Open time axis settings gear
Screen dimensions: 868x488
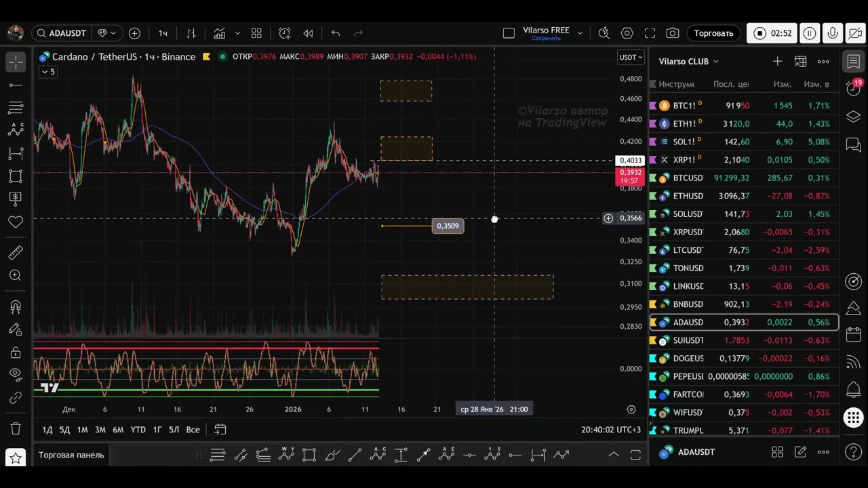(631, 409)
